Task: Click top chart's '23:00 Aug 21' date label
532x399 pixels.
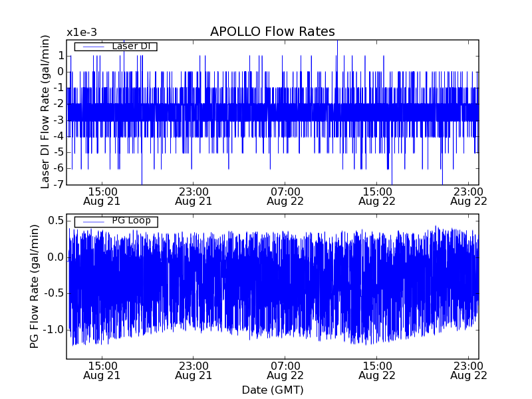Action: 194,196
